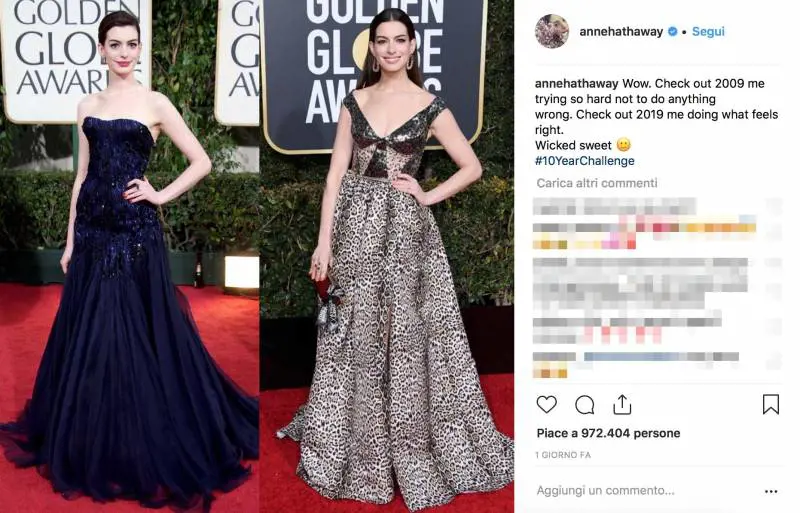Select the 2009 navy blue dress photo
This screenshot has height=513, width=800.
[129, 256]
